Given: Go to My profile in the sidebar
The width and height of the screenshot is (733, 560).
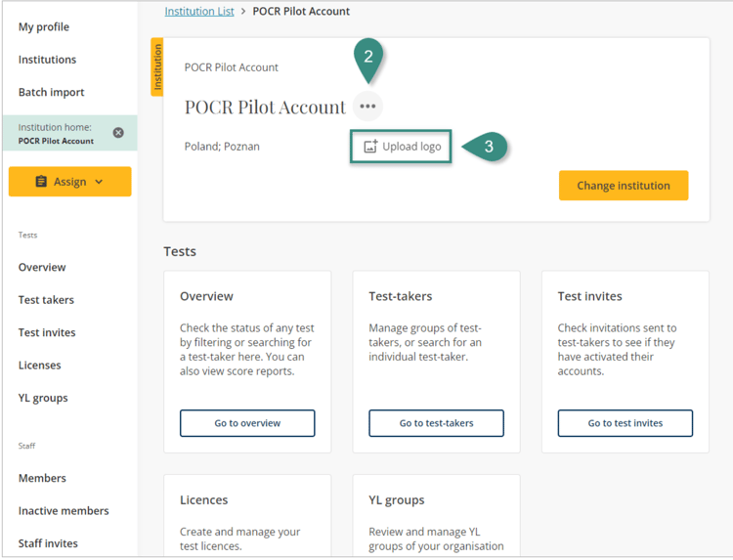Looking at the screenshot, I should tap(44, 26).
